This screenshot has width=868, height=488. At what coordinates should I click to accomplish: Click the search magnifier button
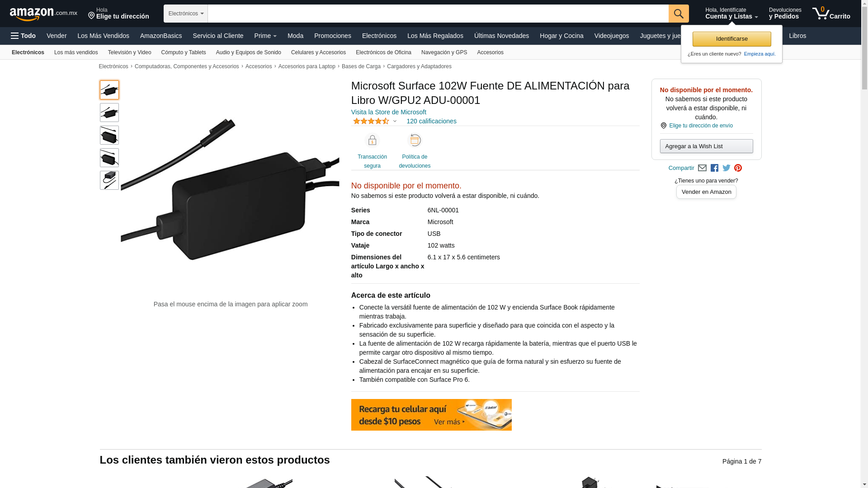tap(679, 14)
